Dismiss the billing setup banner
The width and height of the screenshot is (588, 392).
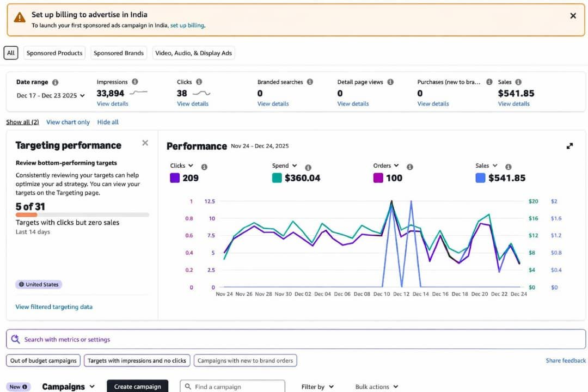[x=573, y=16]
